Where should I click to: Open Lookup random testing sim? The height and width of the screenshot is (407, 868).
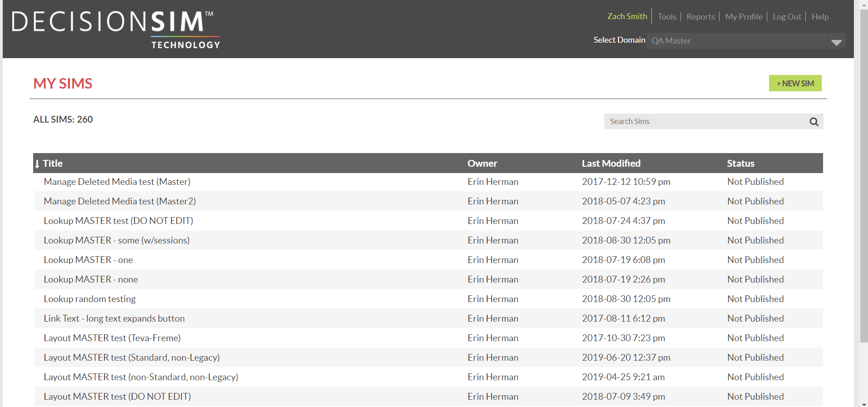(x=90, y=299)
